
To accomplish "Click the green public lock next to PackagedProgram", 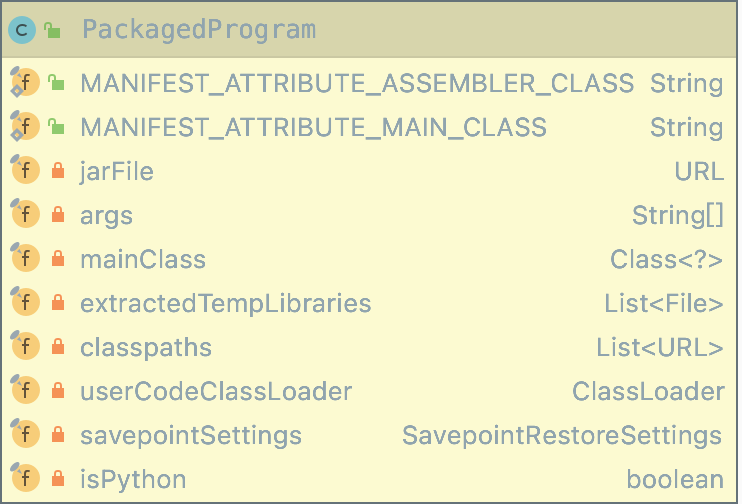I will pyautogui.click(x=53, y=30).
